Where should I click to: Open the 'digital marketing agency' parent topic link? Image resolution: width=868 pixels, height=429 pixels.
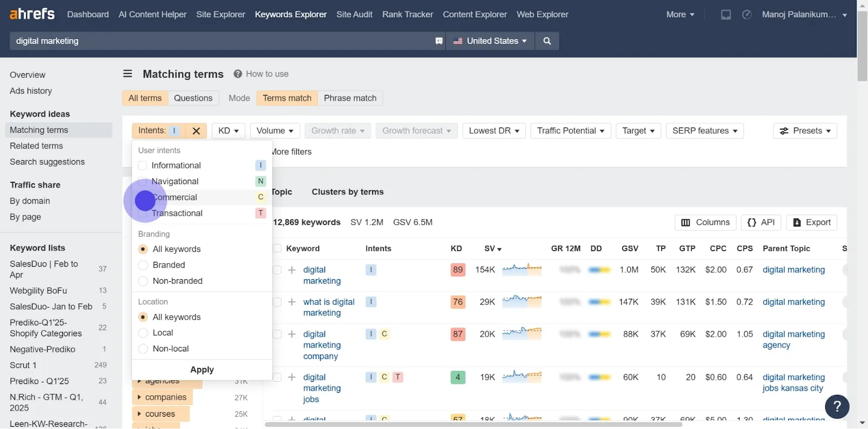tap(794, 340)
